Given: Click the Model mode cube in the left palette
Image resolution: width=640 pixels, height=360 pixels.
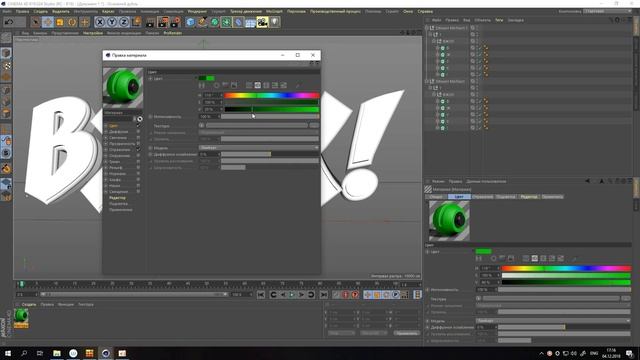Looking at the screenshot, I should pyautogui.click(x=6, y=53).
